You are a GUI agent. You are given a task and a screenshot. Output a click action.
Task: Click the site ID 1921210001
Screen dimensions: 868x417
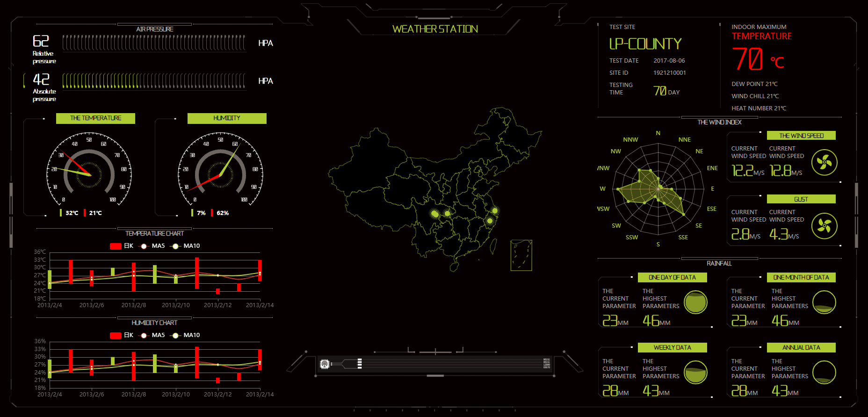670,73
